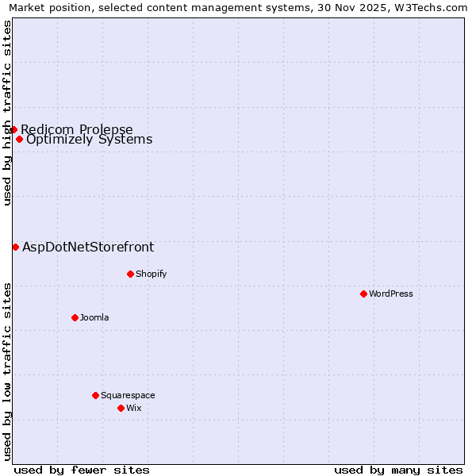Click the Redicom Prolepse red marker

tap(13, 129)
